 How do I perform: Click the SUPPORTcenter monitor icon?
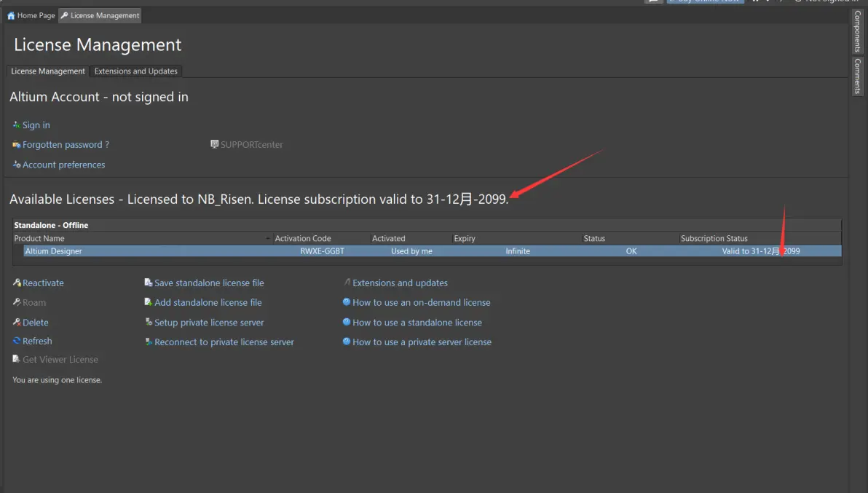(x=214, y=144)
